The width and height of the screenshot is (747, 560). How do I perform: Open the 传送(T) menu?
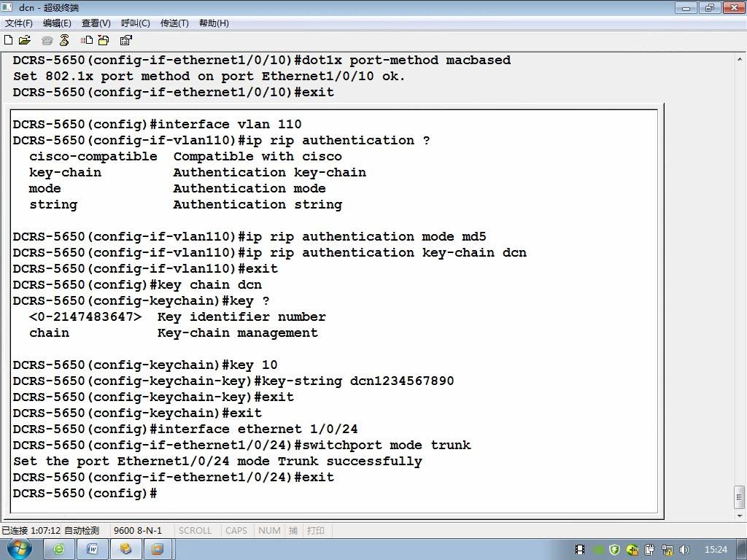click(174, 23)
